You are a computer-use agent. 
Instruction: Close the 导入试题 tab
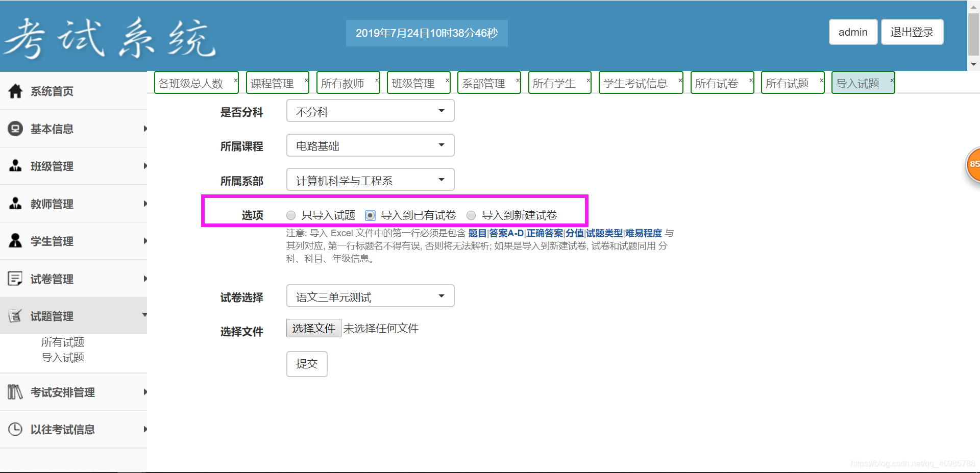click(x=892, y=80)
